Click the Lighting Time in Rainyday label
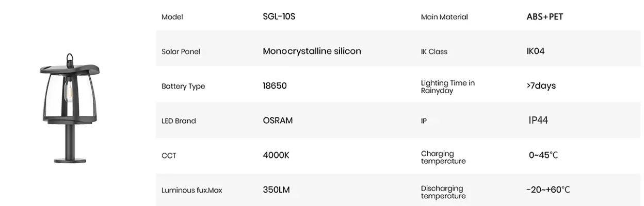644x206 pixels. [x=447, y=87]
